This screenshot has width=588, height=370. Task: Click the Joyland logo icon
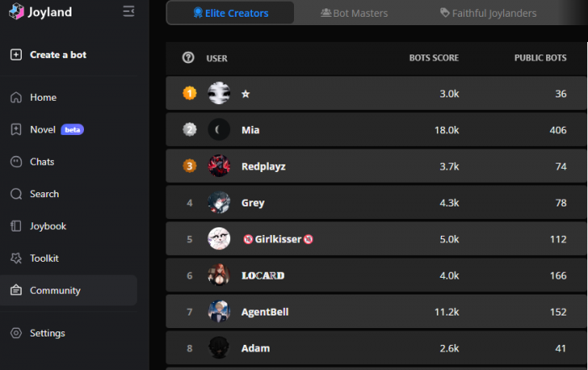[16, 11]
